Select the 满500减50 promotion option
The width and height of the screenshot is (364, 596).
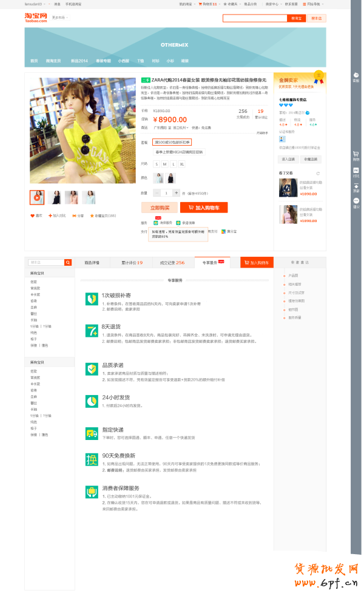[x=172, y=142]
